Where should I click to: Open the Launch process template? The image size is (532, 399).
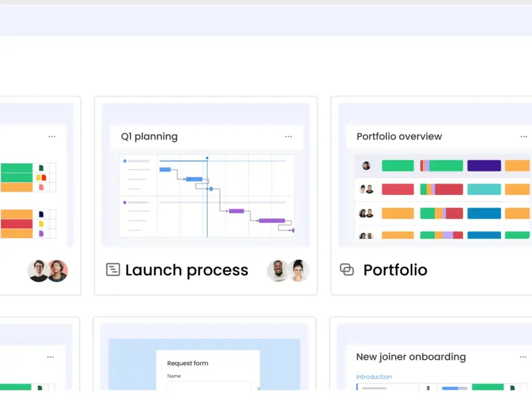tap(186, 270)
